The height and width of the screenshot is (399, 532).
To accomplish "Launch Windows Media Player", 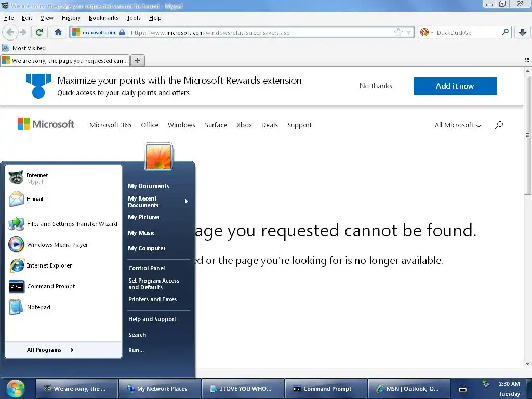I will click(63, 245).
